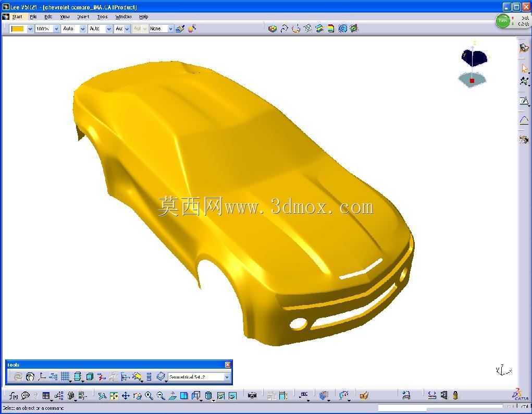Click the hand manipulation icon in Tools palette
The width and height of the screenshot is (532, 414).
[x=30, y=376]
